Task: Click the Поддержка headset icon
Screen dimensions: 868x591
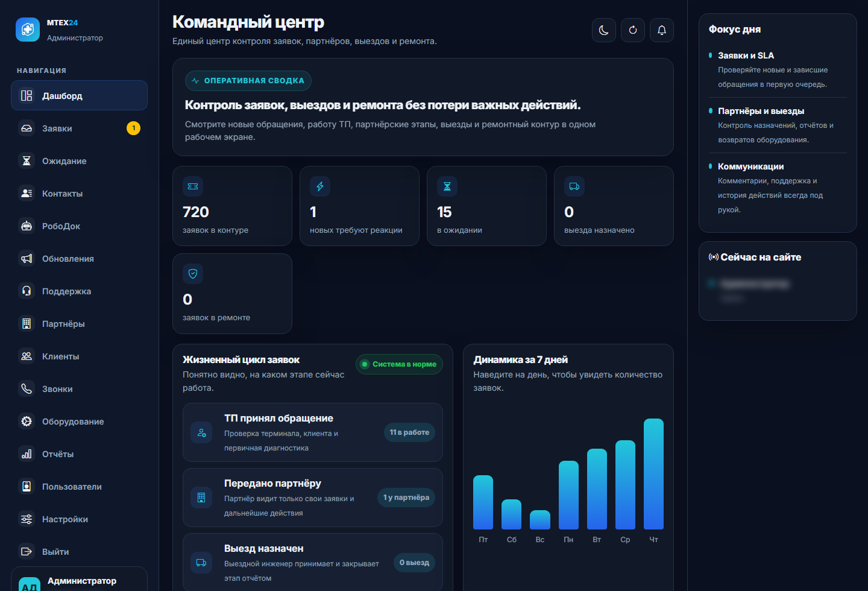Action: click(x=27, y=291)
